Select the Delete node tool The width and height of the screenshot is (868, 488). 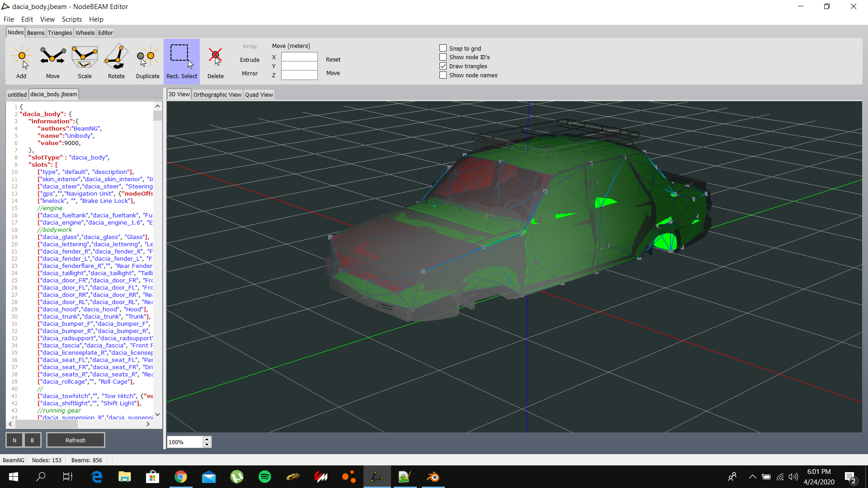tap(216, 62)
